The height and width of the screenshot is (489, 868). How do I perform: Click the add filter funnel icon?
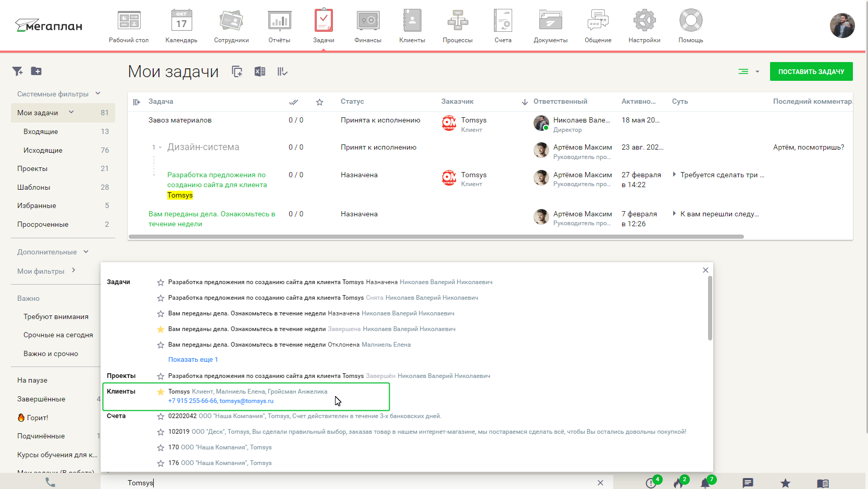17,71
